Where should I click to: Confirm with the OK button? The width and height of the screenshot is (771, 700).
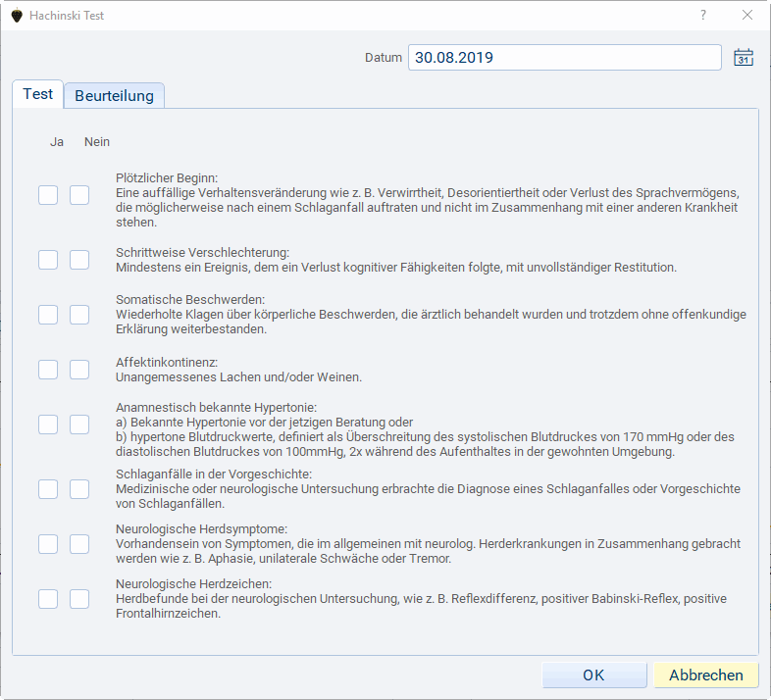(x=594, y=675)
